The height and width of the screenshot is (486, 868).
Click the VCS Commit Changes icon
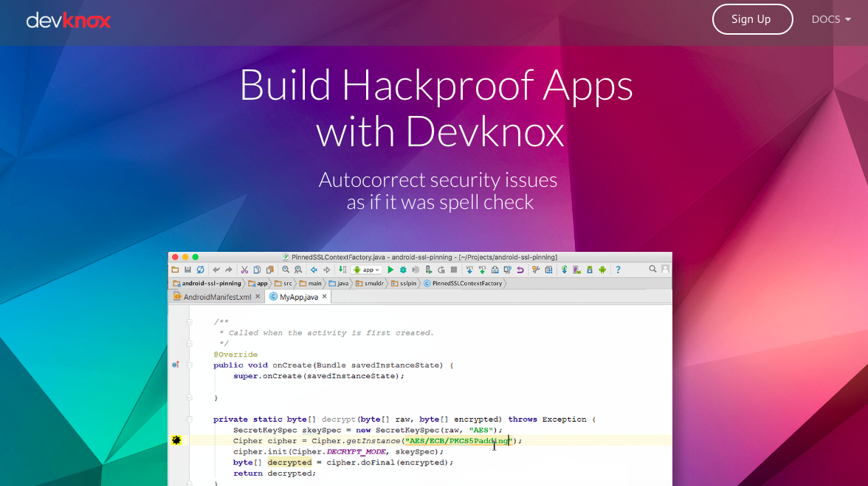(482, 270)
